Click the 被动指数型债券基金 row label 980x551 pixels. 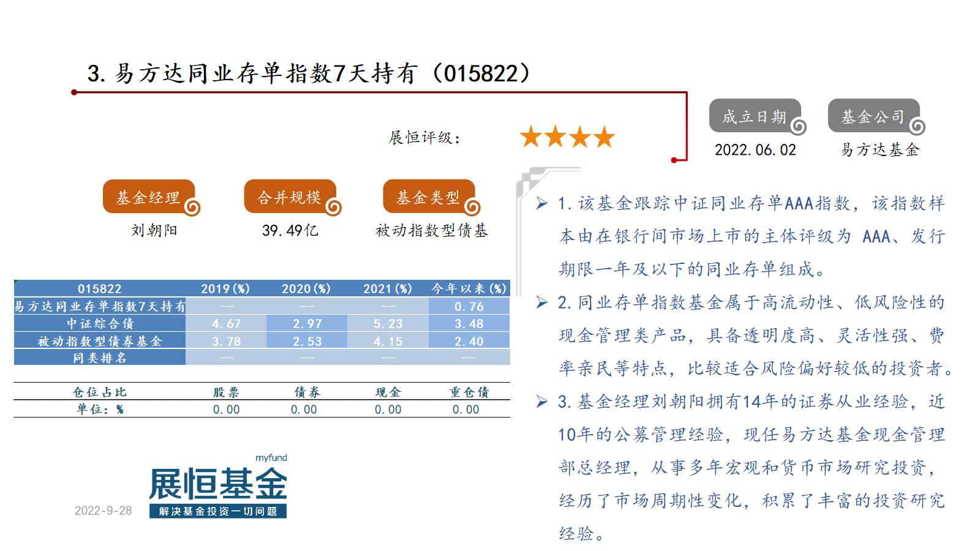100,341
